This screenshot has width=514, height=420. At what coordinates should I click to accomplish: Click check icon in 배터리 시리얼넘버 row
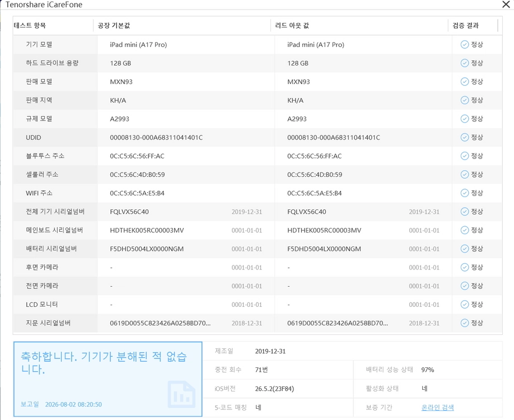(465, 249)
